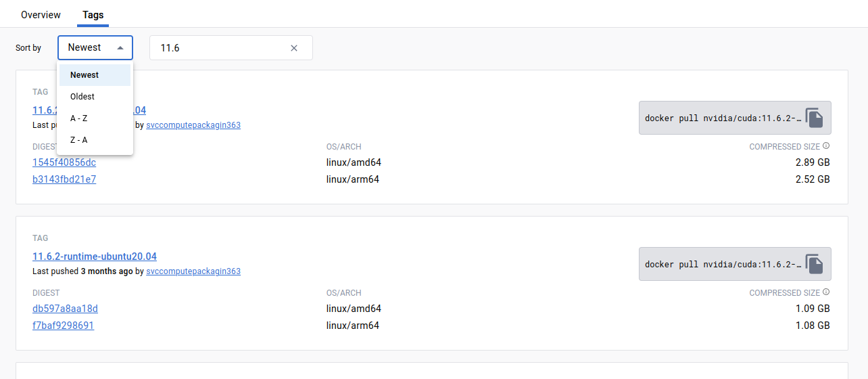Screen dimensions: 868x379
Task: Clear the 11.6 tag filter
Action: pyautogui.click(x=294, y=48)
